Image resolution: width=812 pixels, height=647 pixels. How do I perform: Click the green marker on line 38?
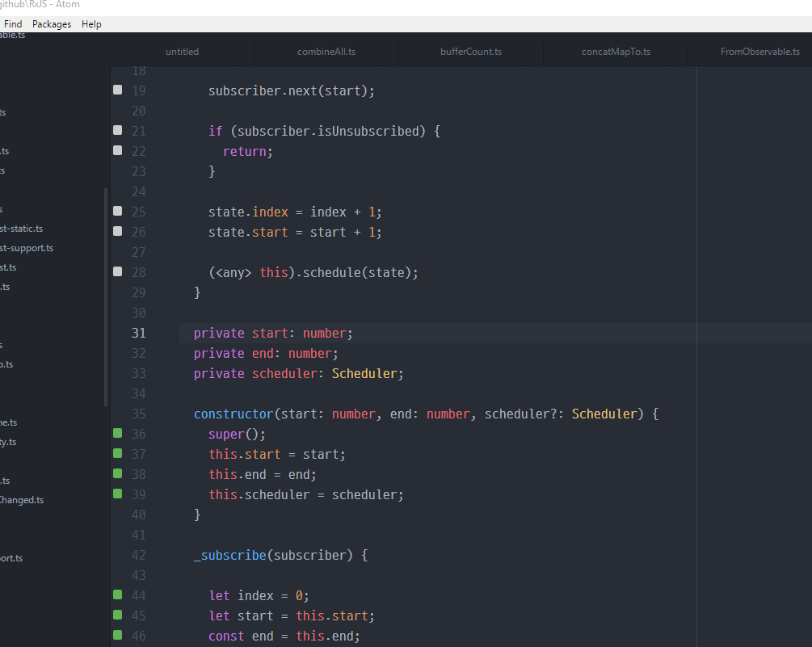pos(117,473)
